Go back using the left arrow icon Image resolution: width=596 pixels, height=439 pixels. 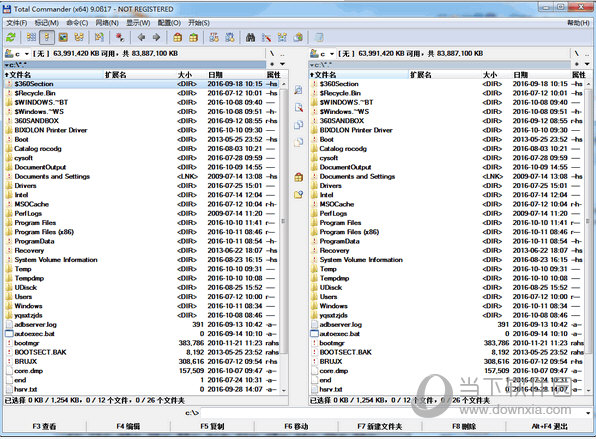click(x=141, y=37)
